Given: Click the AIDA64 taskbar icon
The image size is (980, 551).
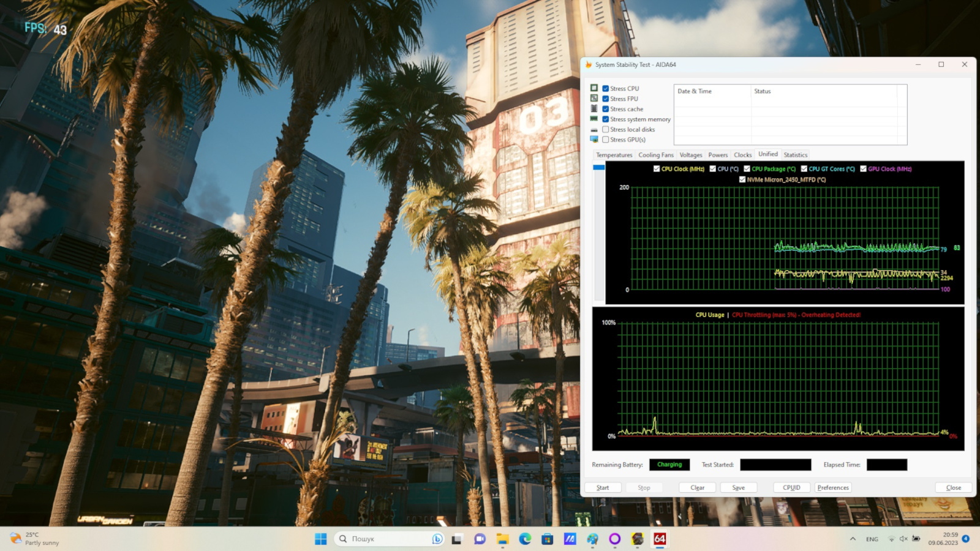Looking at the screenshot, I should point(660,539).
